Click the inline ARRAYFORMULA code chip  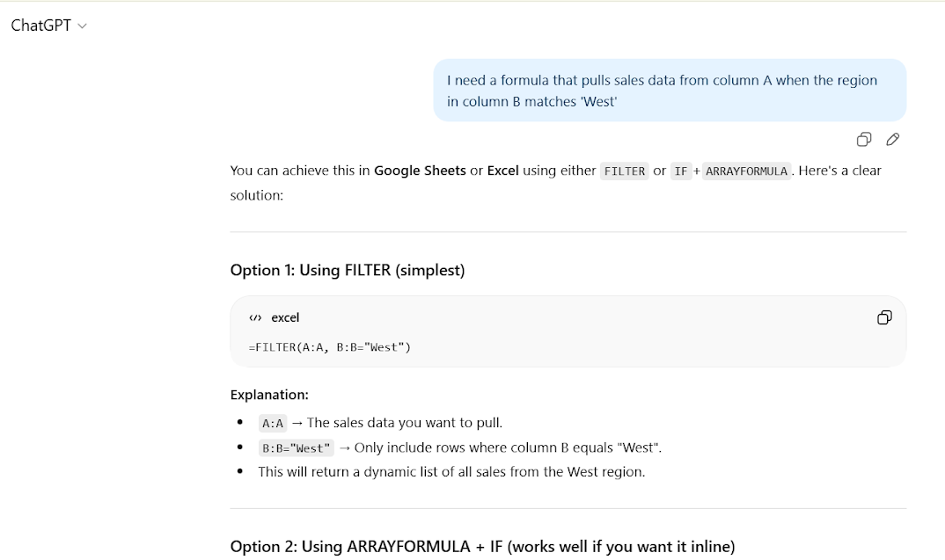tap(746, 171)
